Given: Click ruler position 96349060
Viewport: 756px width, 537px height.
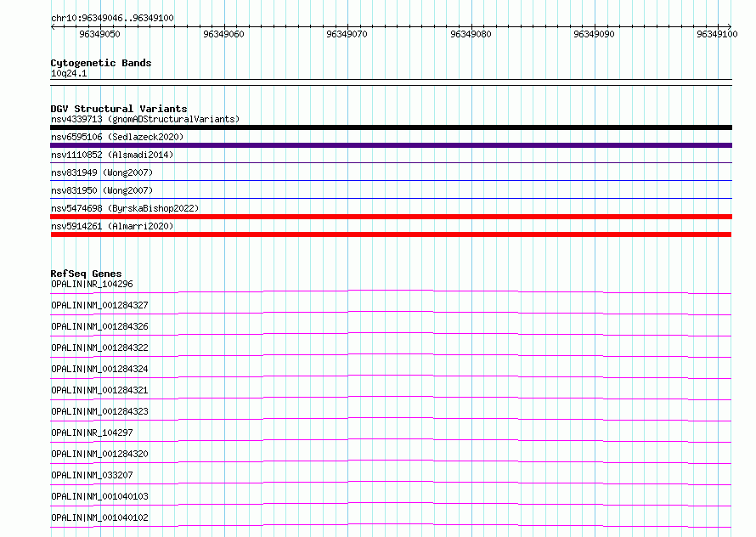Looking at the screenshot, I should pos(223,34).
